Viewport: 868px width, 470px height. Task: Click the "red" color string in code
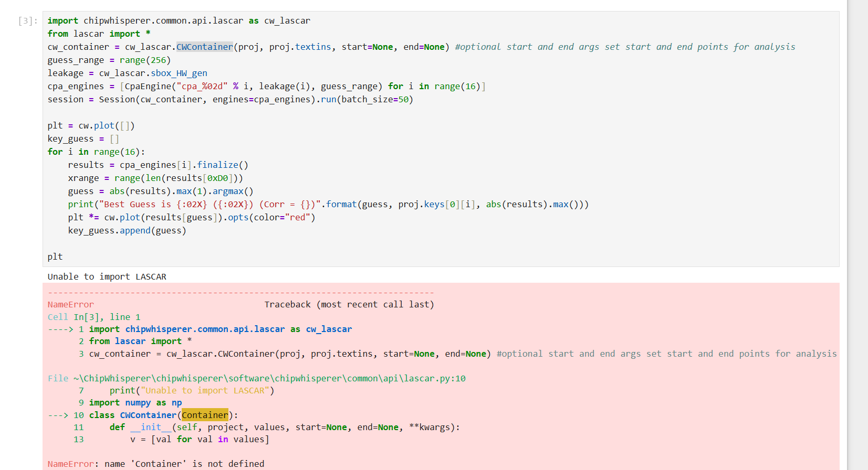click(x=298, y=218)
